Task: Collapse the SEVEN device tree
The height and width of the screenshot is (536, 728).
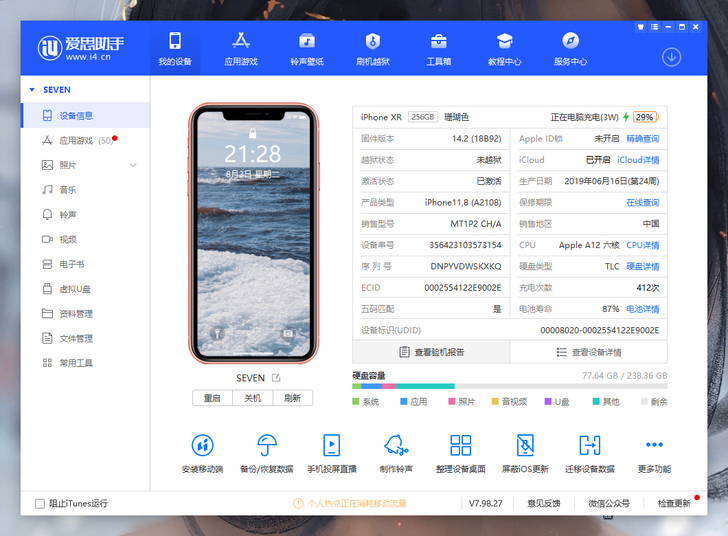Action: tap(32, 90)
